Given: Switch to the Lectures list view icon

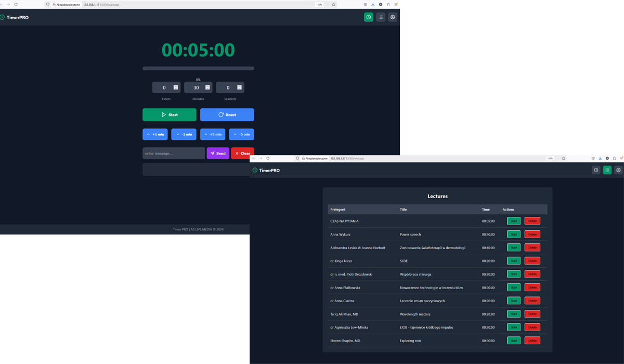Looking at the screenshot, I should [x=381, y=17].
